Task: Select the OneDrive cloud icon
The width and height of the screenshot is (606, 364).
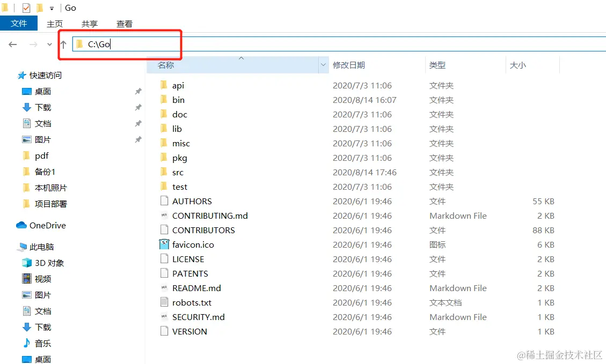Action: 21,225
